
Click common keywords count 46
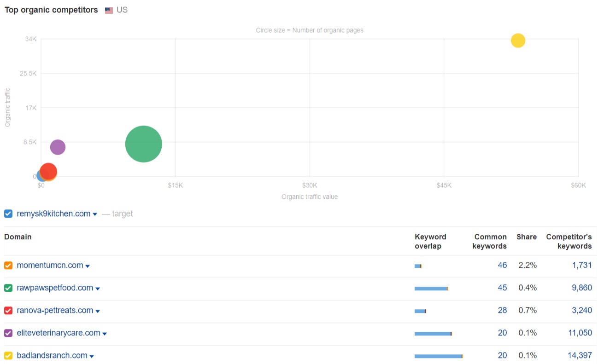click(502, 266)
